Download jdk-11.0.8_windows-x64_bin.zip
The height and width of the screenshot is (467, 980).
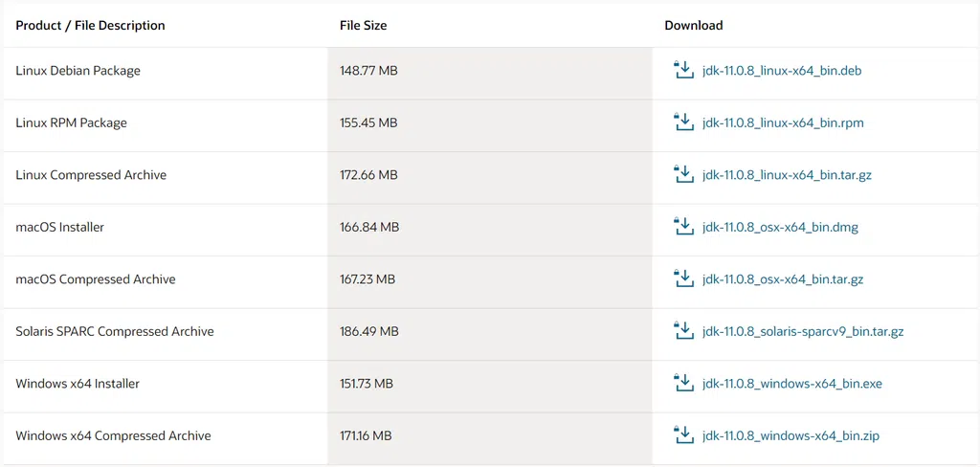click(791, 435)
